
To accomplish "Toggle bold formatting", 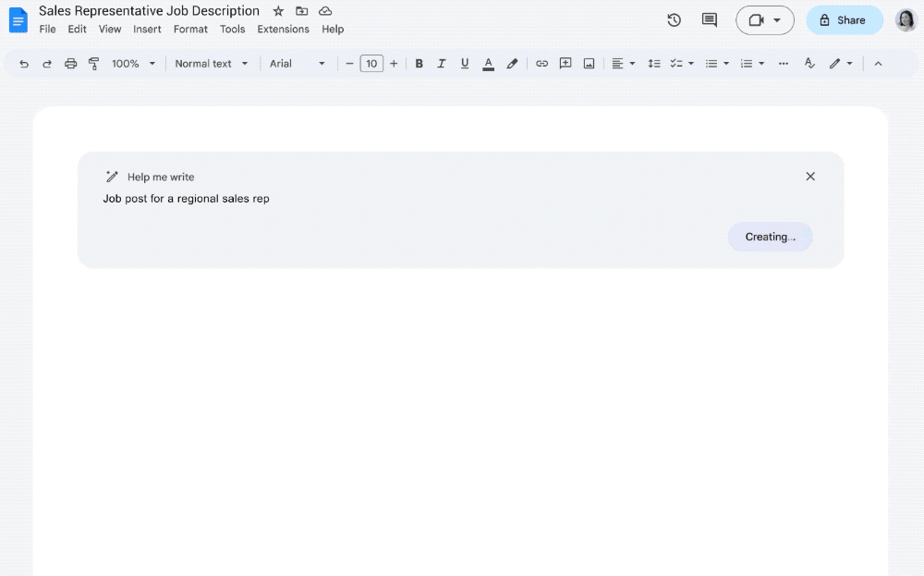I will pyautogui.click(x=419, y=64).
